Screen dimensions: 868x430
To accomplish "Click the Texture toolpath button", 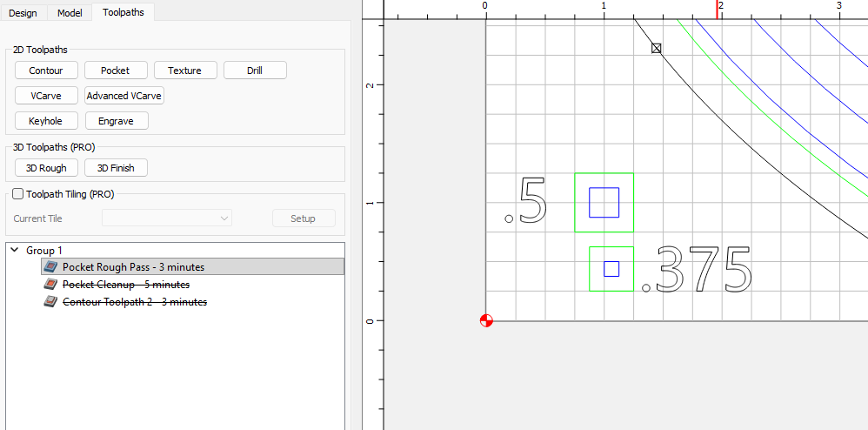I will 184,71.
